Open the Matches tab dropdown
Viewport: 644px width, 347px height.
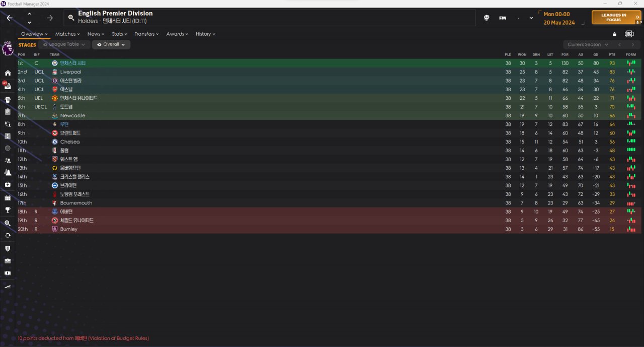tap(67, 34)
